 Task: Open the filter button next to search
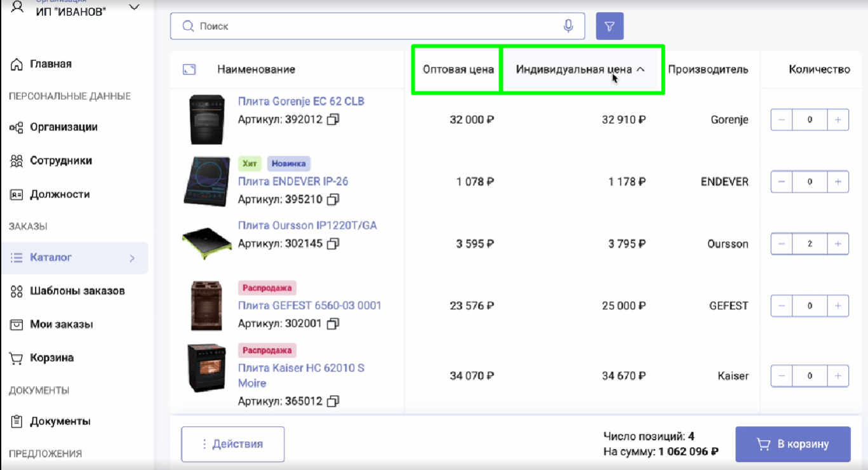[x=610, y=26]
